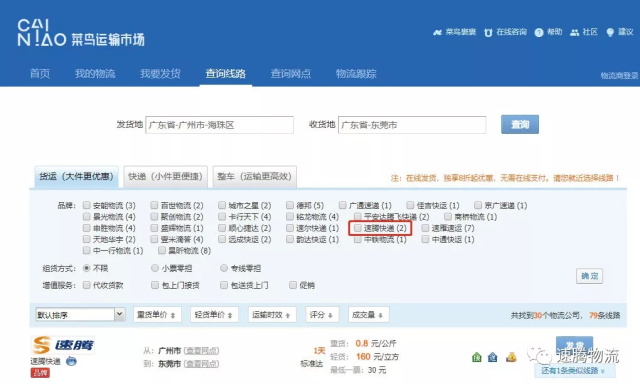Tick the 城市之星 (2) brand checkbox
This screenshot has height=384, width=640.
coord(222,205)
